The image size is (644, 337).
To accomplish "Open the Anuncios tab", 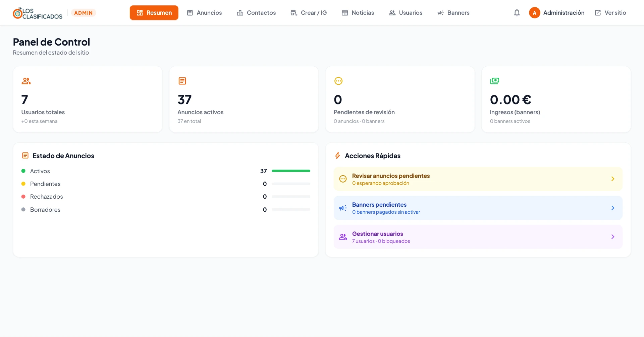I will click(204, 13).
